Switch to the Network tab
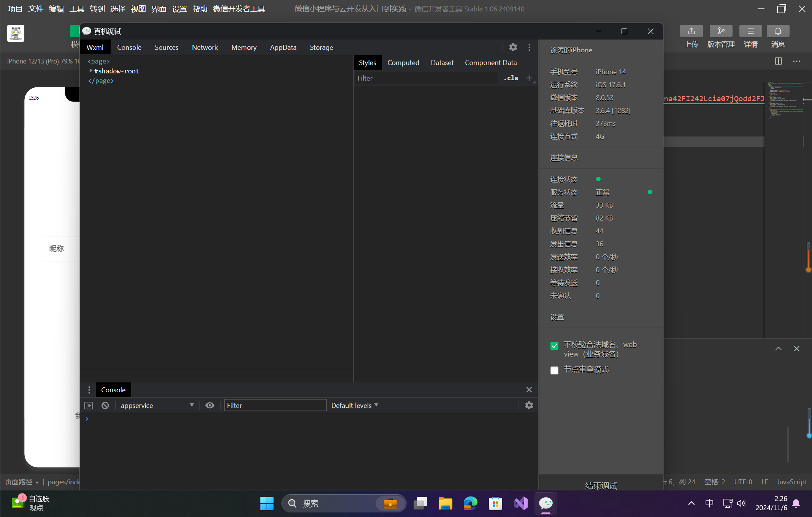The width and height of the screenshot is (812, 517). 205,47
